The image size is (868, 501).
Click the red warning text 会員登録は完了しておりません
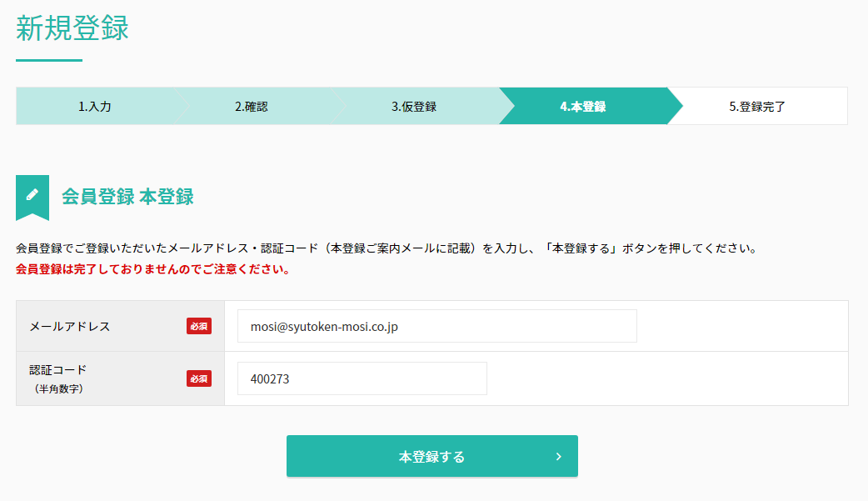coord(152,269)
